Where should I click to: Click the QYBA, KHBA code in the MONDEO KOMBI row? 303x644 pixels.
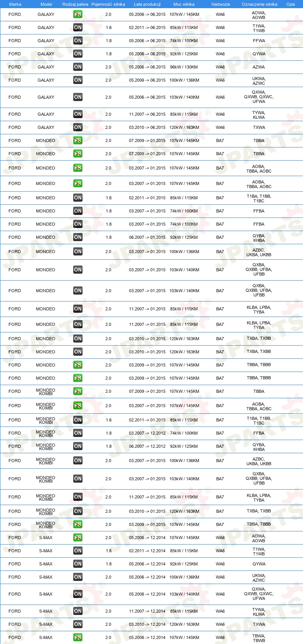tap(259, 447)
